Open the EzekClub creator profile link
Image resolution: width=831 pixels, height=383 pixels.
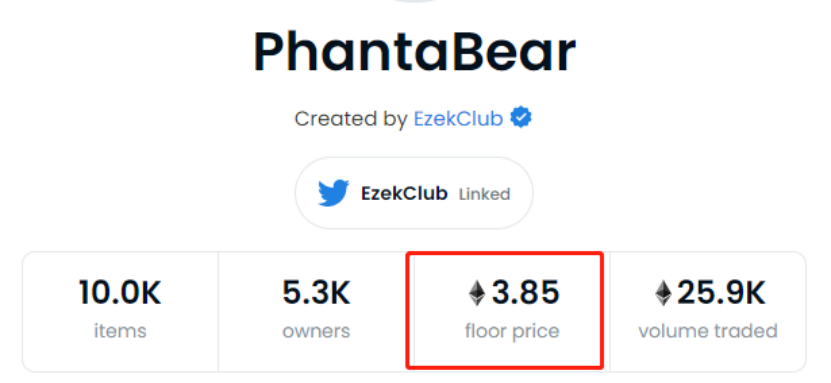pos(458,119)
